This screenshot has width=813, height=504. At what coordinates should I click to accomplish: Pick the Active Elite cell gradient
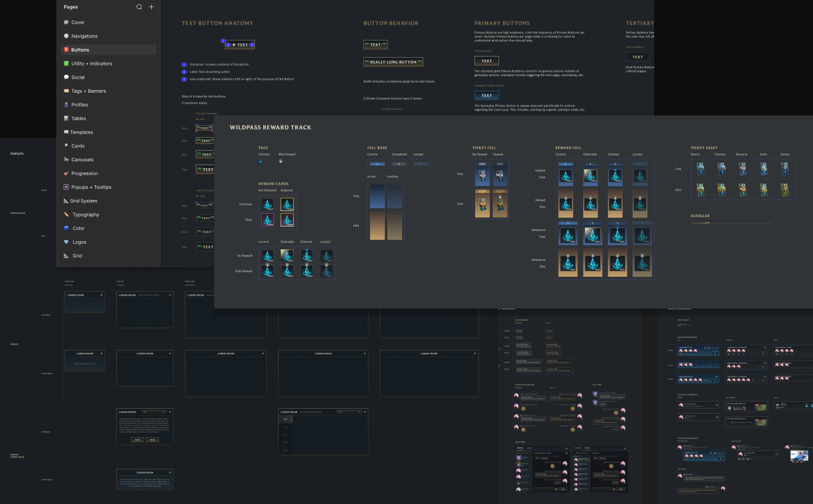coord(377,225)
